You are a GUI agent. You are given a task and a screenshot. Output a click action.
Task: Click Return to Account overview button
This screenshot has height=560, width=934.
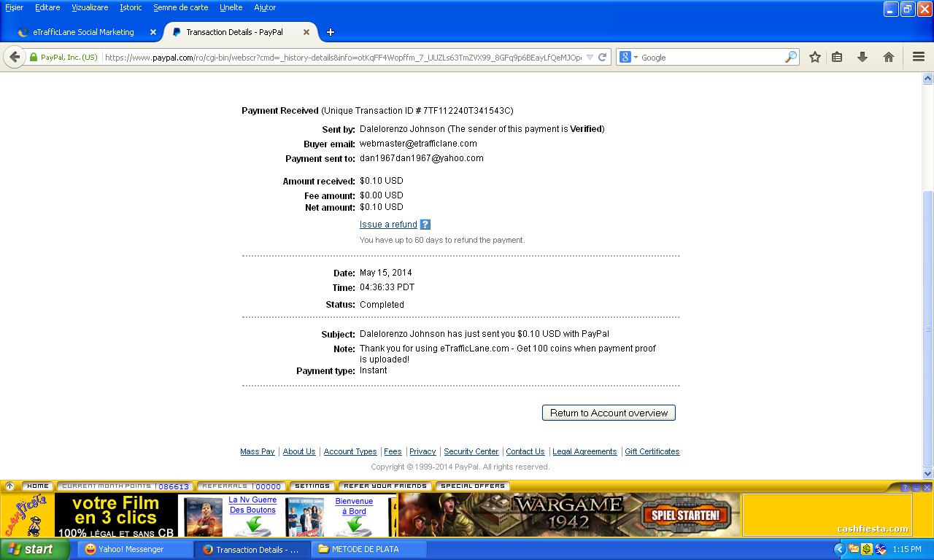(x=609, y=413)
